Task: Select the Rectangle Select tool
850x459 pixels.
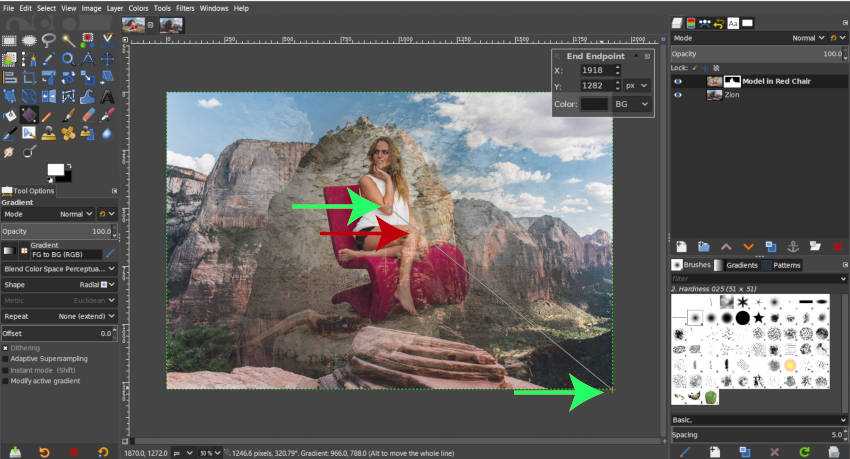Action: 9,40
